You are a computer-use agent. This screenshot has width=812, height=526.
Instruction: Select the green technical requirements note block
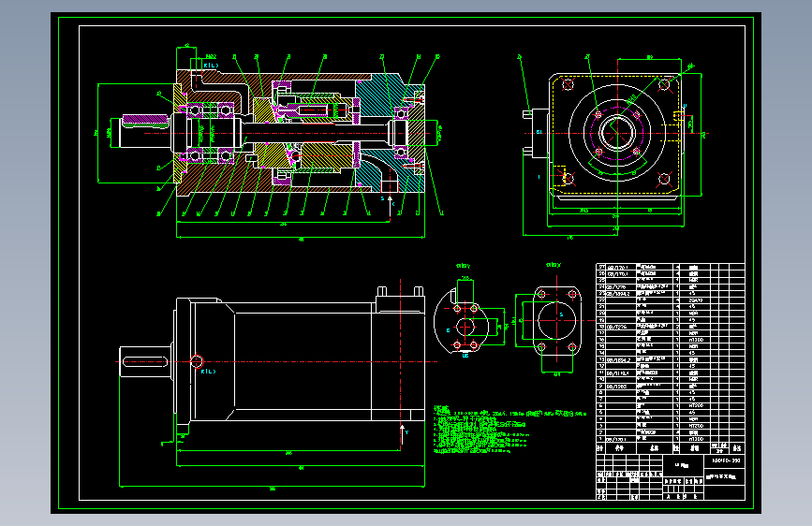pyautogui.click(x=509, y=430)
